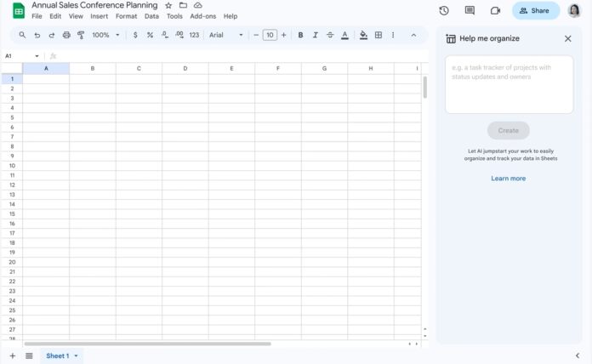Toggle strikethrough formatting
The width and height of the screenshot is (592, 364).
pos(330,35)
